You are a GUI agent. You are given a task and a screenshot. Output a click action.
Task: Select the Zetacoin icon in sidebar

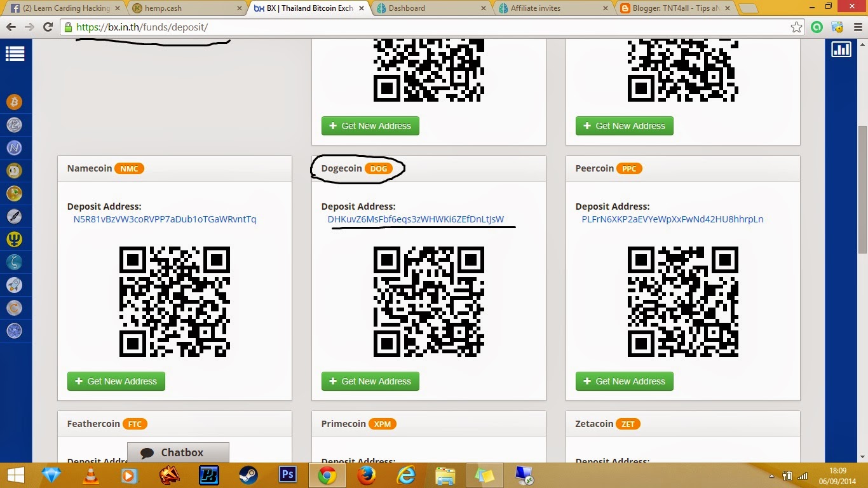click(x=14, y=262)
